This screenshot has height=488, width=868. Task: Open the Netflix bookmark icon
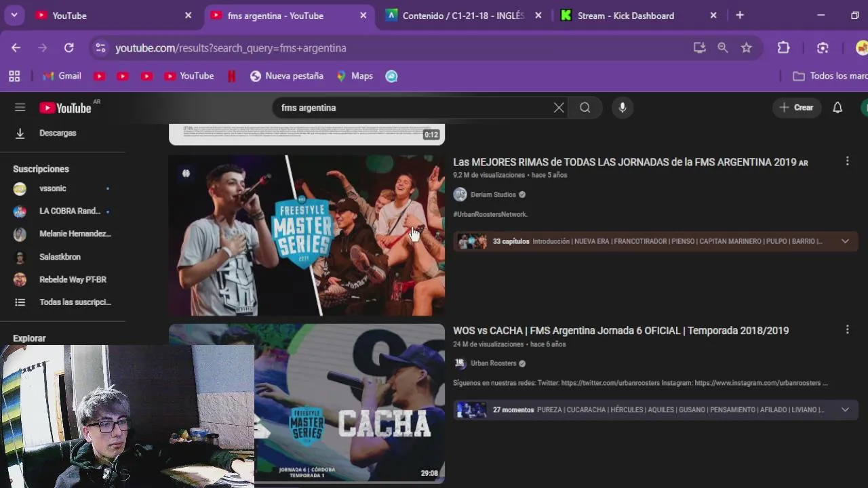(232, 76)
